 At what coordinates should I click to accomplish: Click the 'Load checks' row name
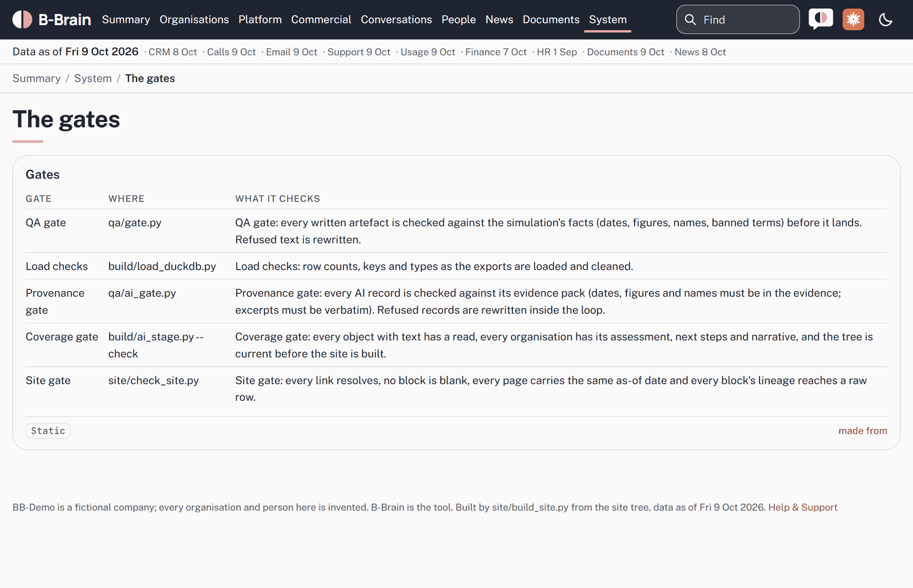(56, 266)
